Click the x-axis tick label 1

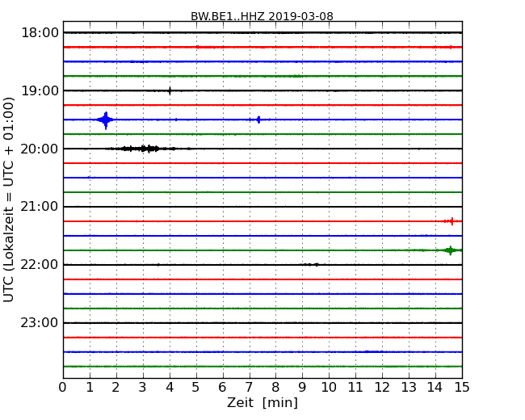pos(90,387)
